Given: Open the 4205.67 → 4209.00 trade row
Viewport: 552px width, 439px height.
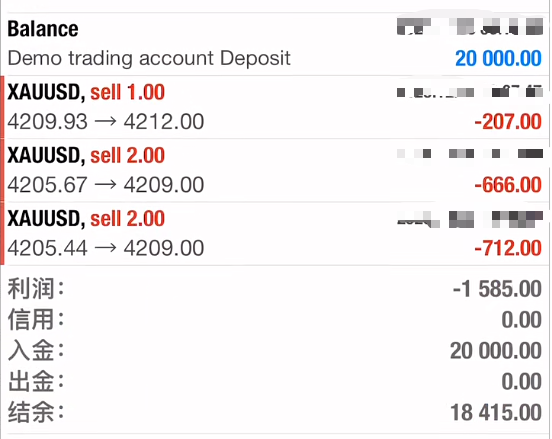Looking at the screenshot, I should [x=275, y=170].
